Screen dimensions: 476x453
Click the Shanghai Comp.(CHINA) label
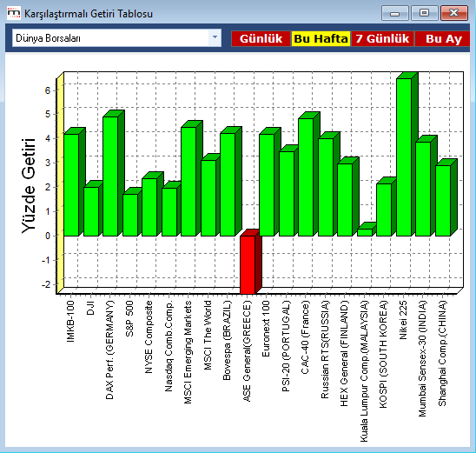pos(442,353)
